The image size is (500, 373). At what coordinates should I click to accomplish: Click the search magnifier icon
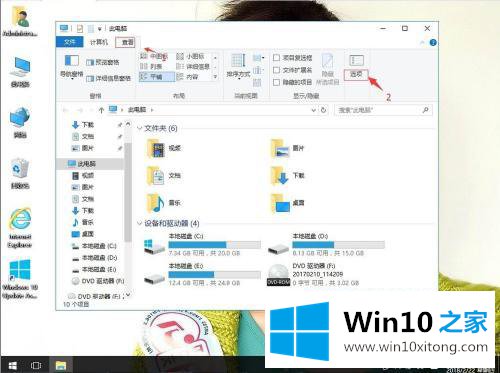425,110
